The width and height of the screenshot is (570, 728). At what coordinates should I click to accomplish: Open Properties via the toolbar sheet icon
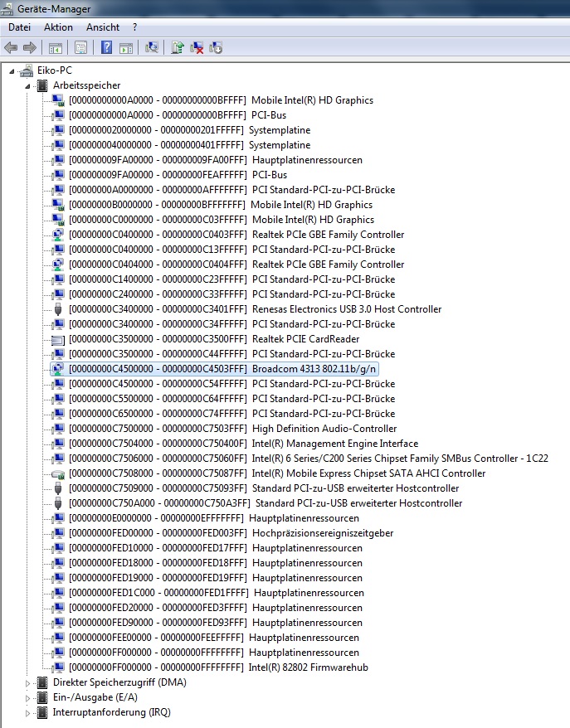coord(80,47)
